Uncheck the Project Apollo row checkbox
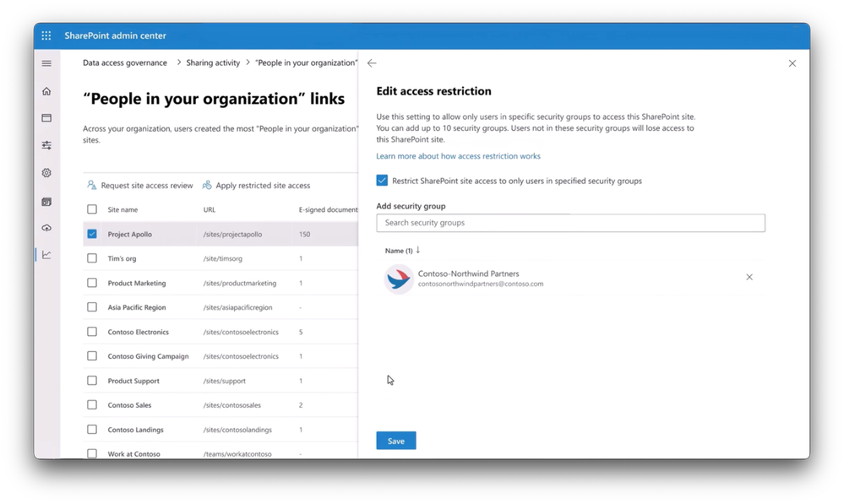This screenshot has width=844, height=504. pos(92,234)
